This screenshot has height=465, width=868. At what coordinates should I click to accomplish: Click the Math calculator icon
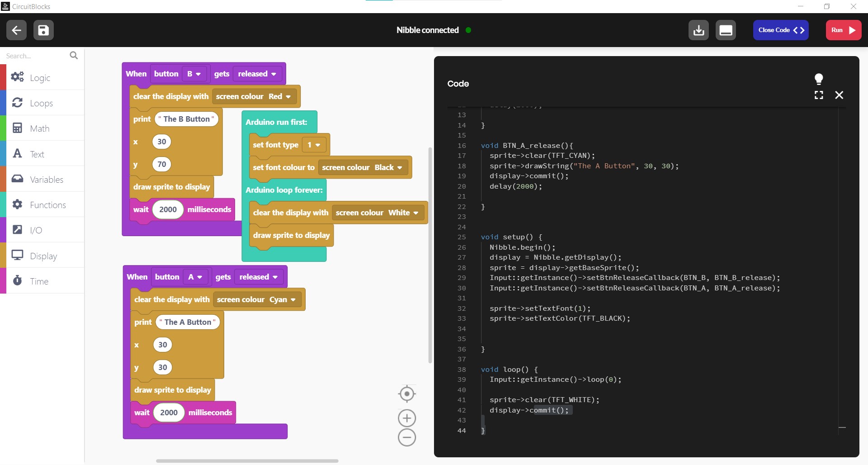17,128
